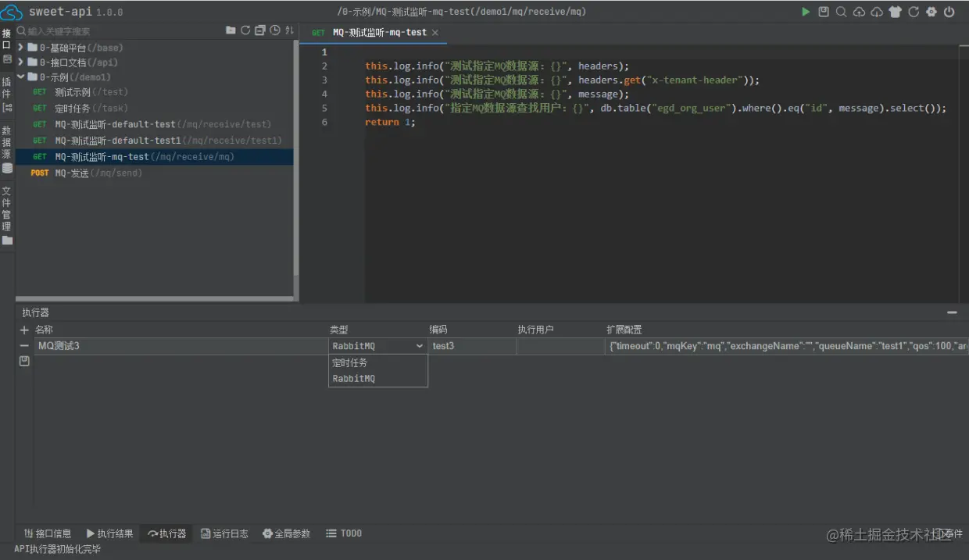The image size is (969, 560).
Task: Open the 文件管理 sidebar panel
Action: tap(7, 215)
